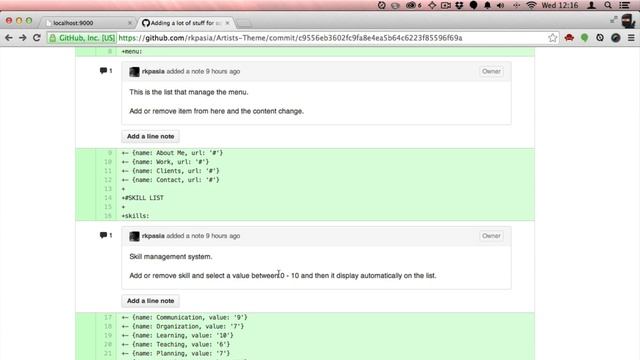Bookmark this page with the star icon
Viewport: 640px width, 360px height.
[x=553, y=38]
